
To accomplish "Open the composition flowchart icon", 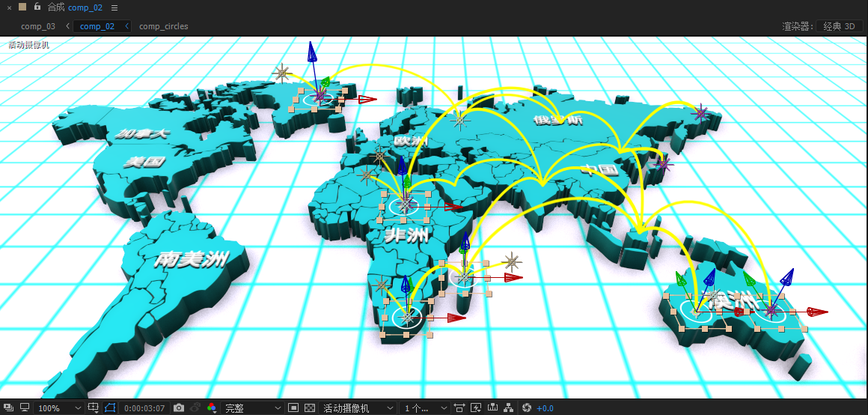I will coord(509,408).
